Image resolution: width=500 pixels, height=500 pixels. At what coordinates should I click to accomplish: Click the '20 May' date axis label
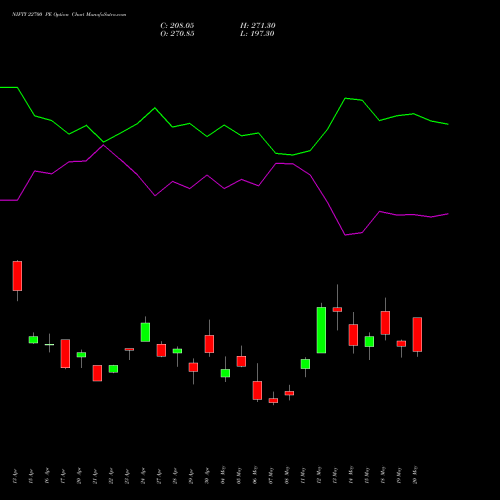point(415,475)
